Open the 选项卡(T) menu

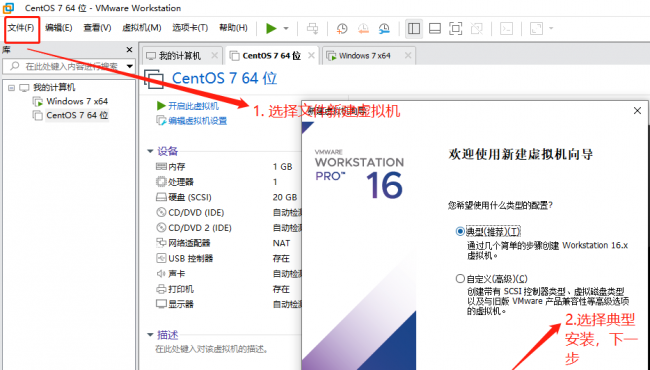(190, 28)
